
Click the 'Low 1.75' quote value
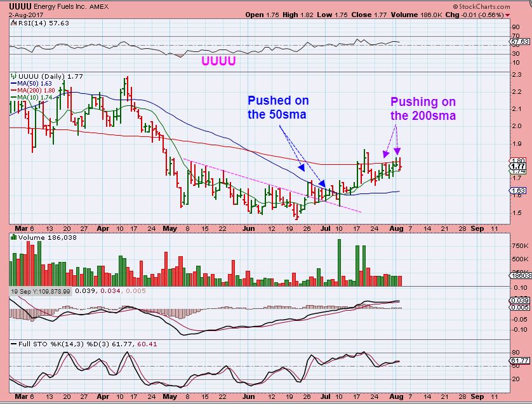point(333,15)
